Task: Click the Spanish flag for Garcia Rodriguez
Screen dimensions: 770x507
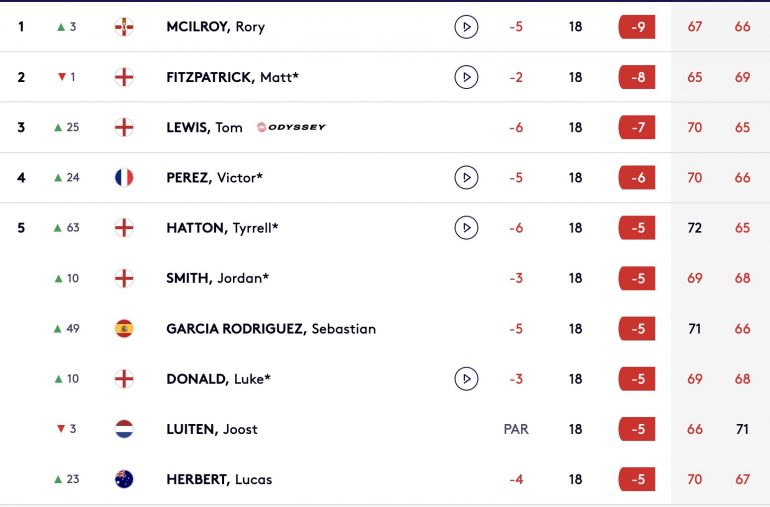Action: (x=124, y=329)
